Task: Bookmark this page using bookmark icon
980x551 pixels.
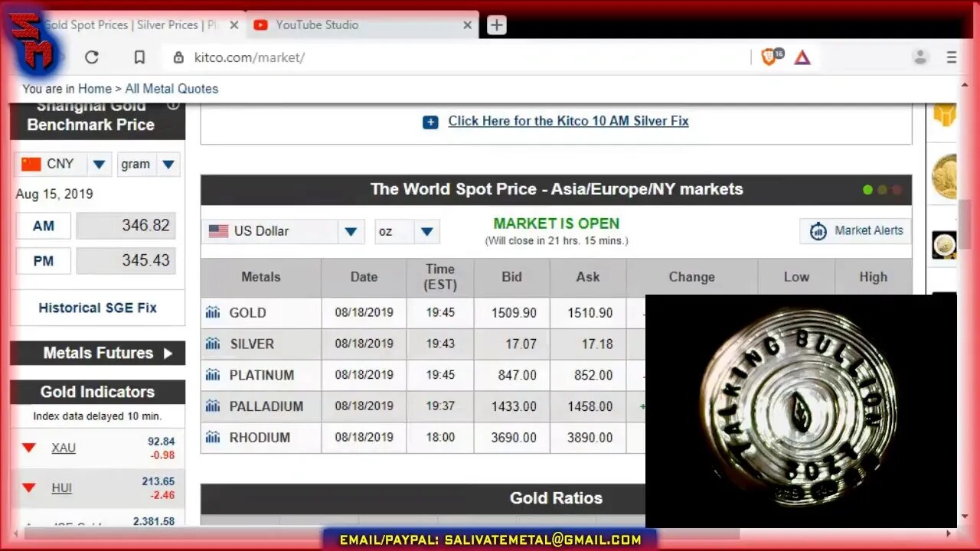Action: (x=139, y=57)
